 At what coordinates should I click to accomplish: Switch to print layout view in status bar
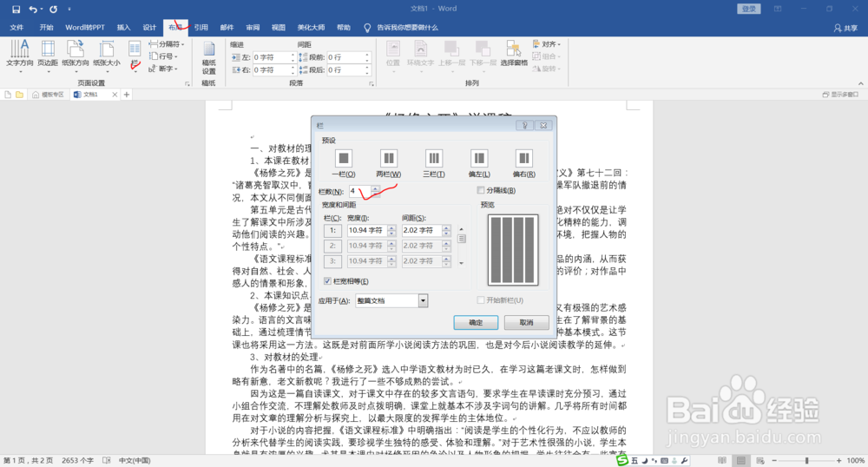(x=740, y=460)
